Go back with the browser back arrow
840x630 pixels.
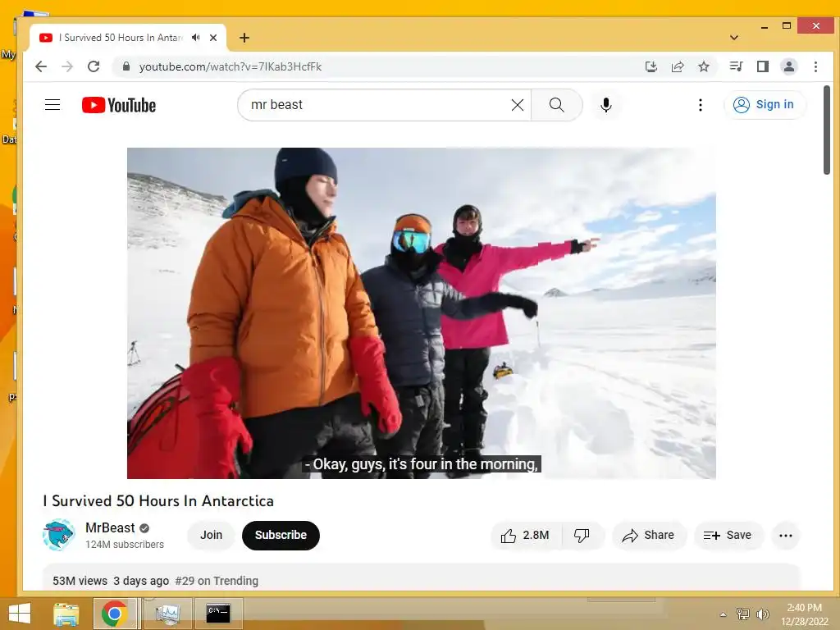tap(41, 66)
